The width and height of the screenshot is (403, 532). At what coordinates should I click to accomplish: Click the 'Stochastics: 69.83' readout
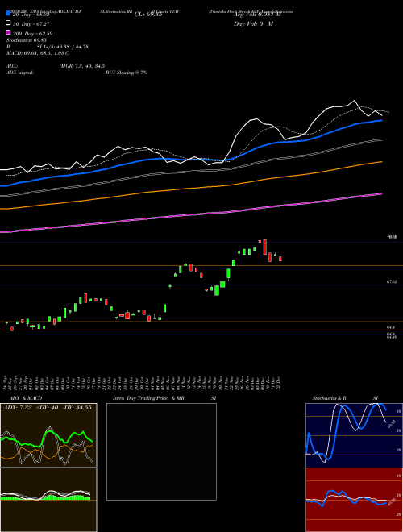click(x=27, y=40)
